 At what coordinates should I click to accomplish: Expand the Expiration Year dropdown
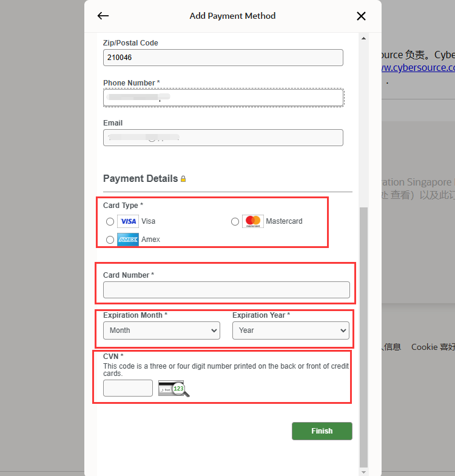pos(291,330)
